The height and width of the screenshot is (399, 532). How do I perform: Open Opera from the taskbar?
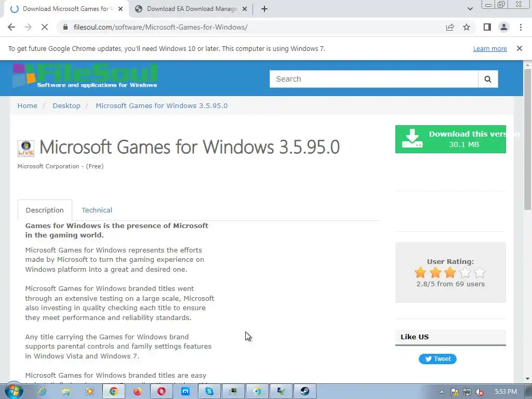point(162,392)
